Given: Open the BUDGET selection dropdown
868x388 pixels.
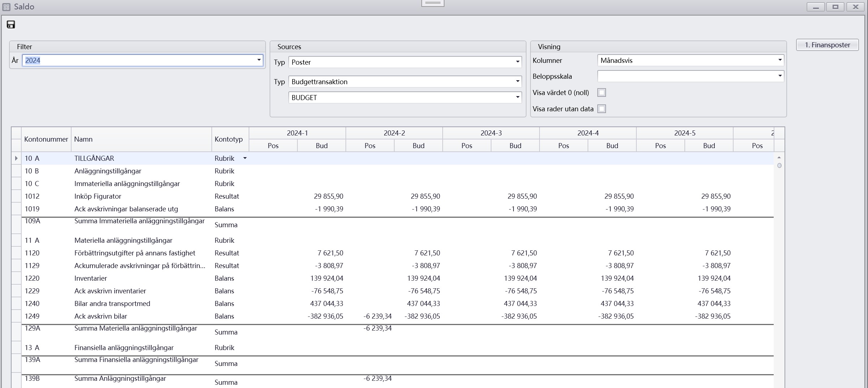Looking at the screenshot, I should pyautogui.click(x=517, y=98).
